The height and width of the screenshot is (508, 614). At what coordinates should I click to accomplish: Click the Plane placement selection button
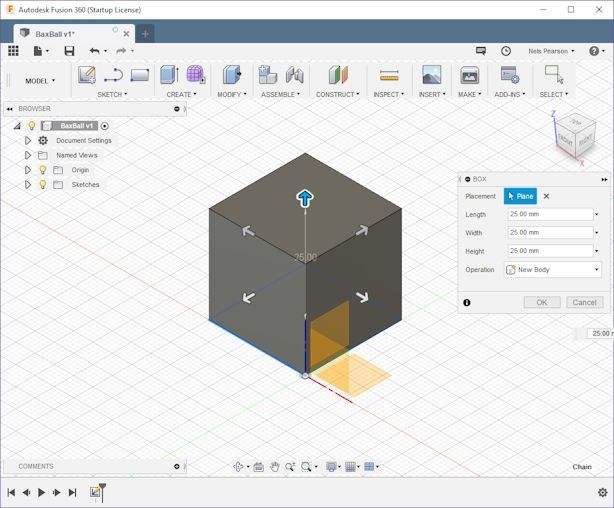click(x=520, y=196)
